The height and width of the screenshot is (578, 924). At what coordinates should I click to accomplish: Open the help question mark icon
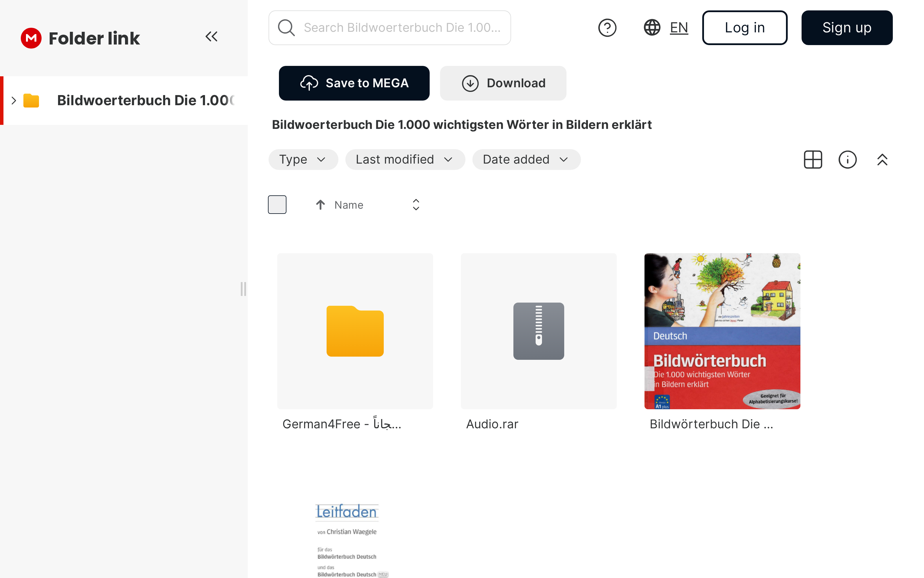click(607, 28)
